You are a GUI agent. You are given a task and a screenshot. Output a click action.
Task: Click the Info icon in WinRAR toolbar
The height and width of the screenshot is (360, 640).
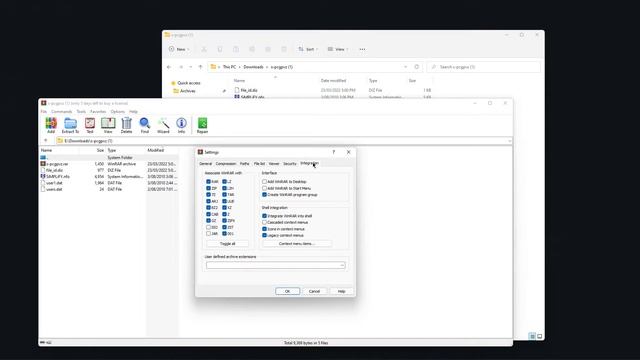(181, 125)
